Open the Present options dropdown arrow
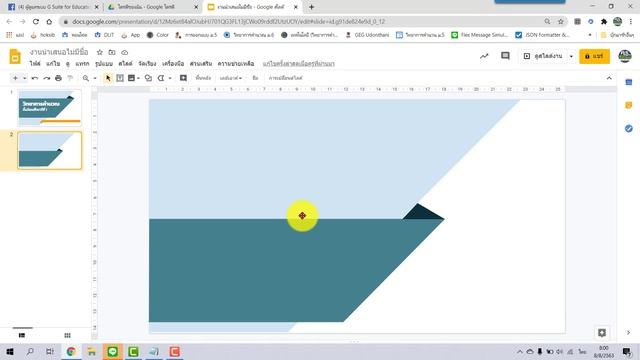The image size is (640, 360). pyautogui.click(x=571, y=56)
